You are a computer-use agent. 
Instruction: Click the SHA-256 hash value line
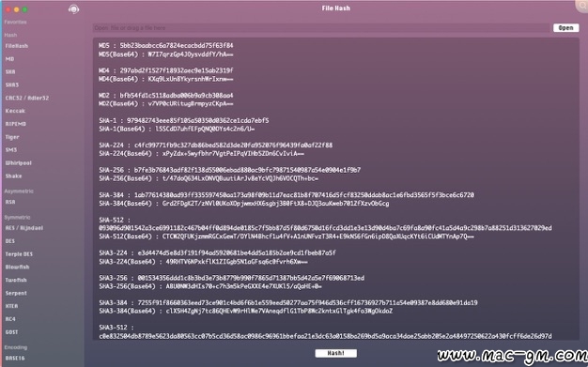tap(230, 170)
